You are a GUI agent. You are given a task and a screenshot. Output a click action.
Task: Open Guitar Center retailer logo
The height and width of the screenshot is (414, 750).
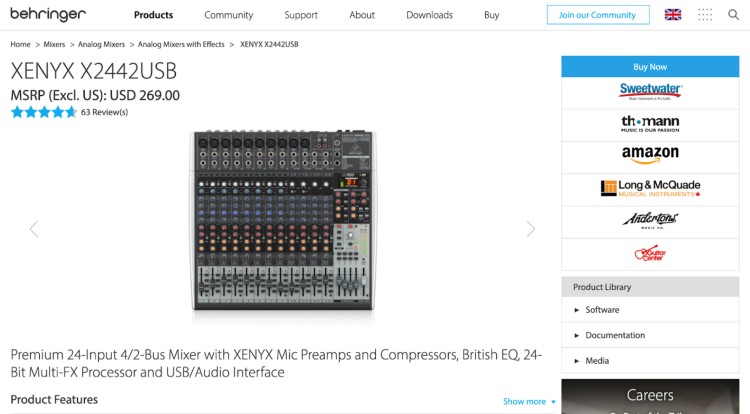[x=650, y=254]
